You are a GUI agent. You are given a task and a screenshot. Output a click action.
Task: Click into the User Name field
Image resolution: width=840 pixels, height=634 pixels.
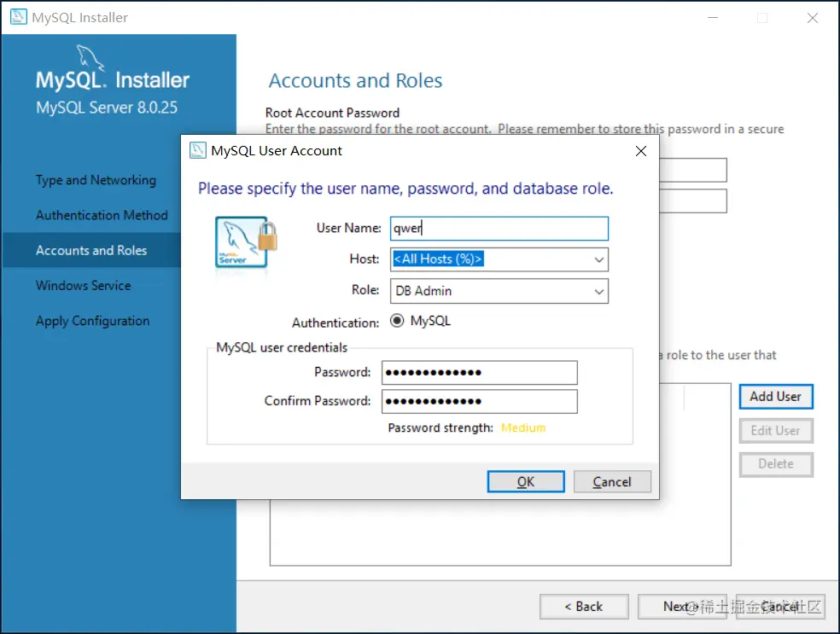pos(499,229)
